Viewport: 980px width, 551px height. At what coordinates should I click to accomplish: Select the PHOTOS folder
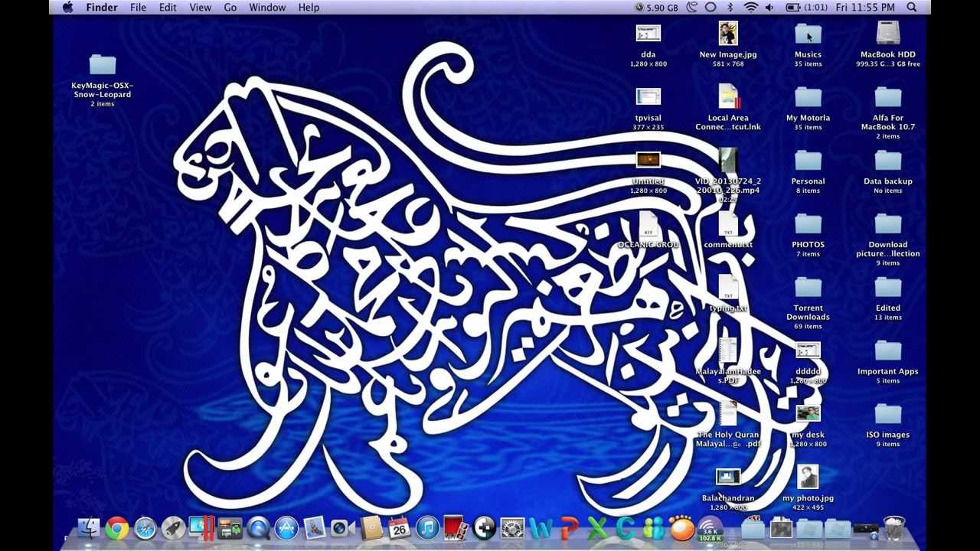(x=808, y=225)
